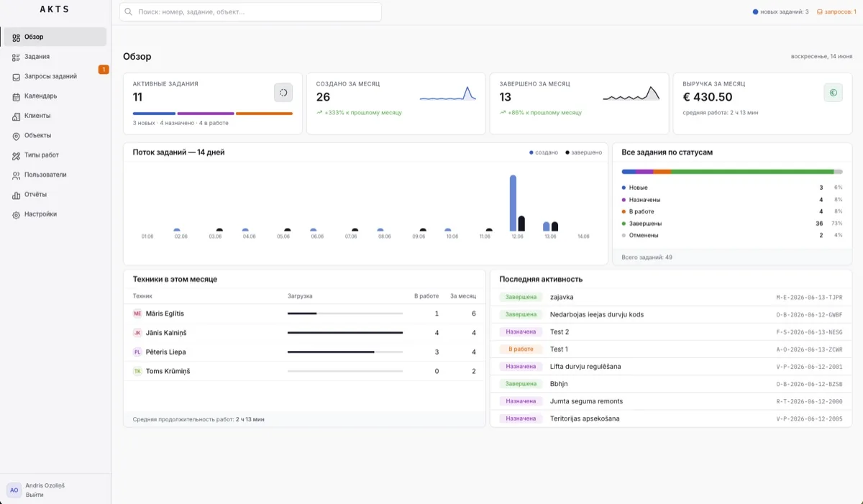This screenshot has height=504, width=863.
Task: Select the Объекты location pin icon
Action: [16, 136]
